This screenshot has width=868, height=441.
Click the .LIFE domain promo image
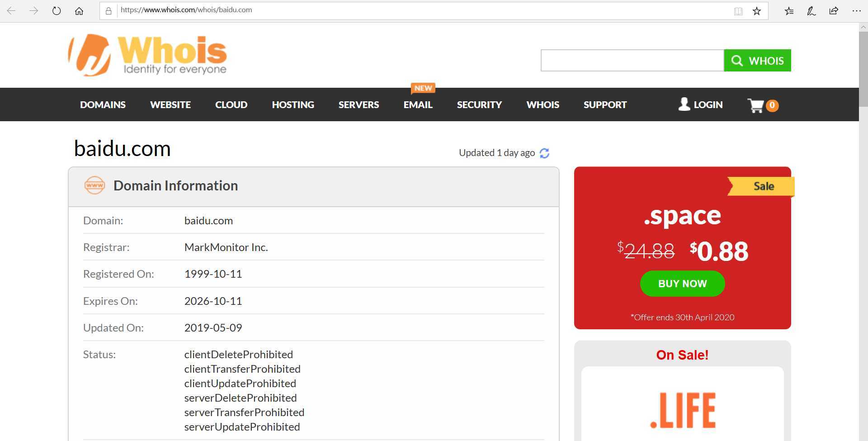tap(683, 410)
